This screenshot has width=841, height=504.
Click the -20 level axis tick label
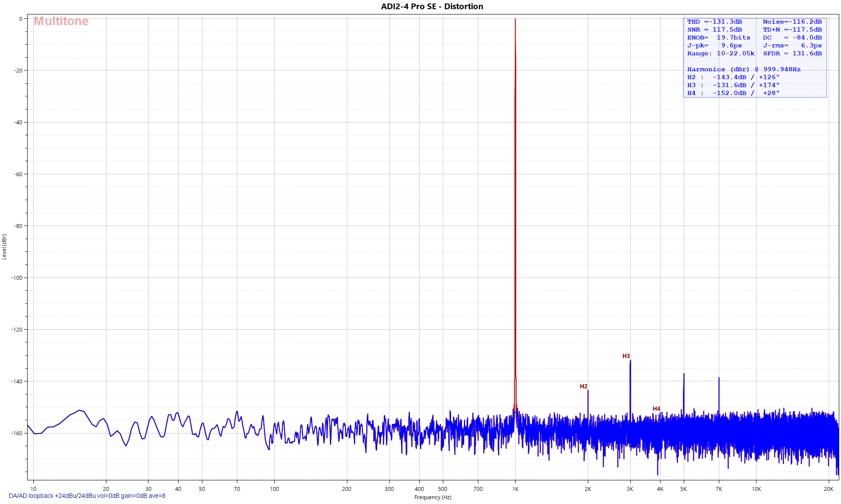(18, 70)
